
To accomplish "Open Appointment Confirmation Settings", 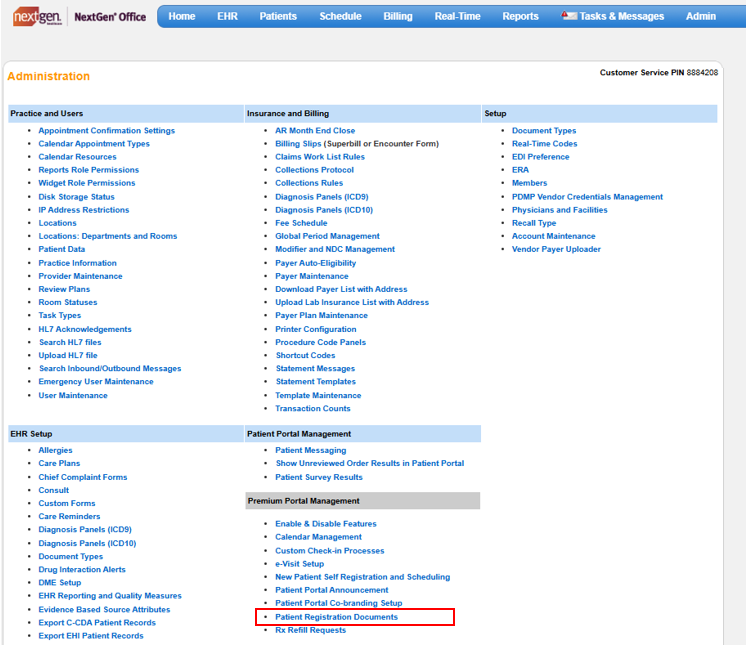I will 106,131.
